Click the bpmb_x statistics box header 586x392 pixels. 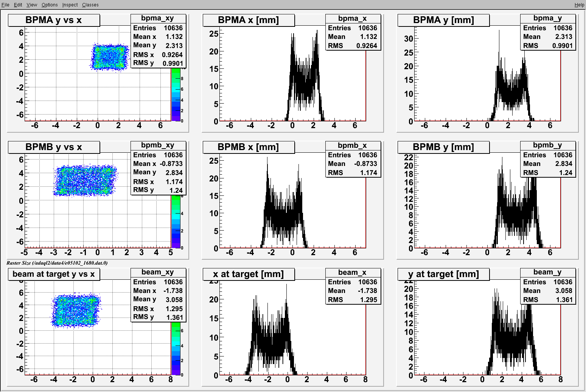(x=353, y=146)
